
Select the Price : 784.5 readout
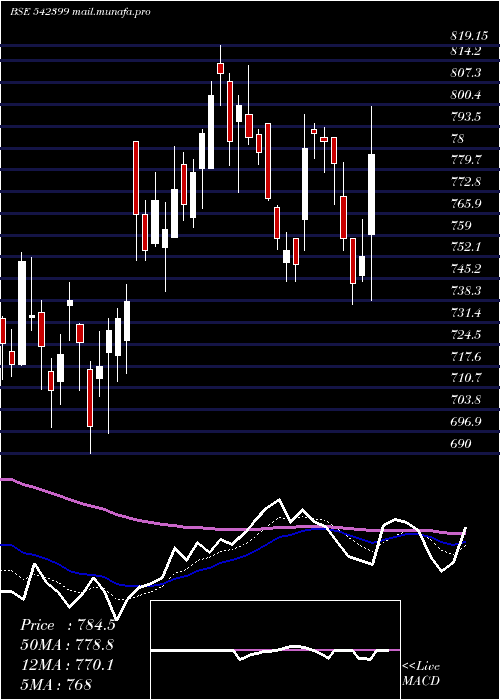pyautogui.click(x=68, y=625)
